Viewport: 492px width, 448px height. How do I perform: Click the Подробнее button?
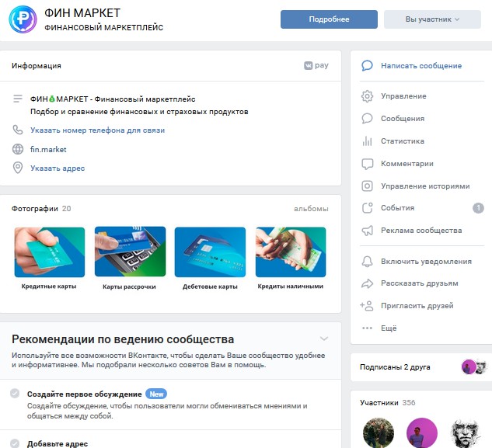click(329, 19)
